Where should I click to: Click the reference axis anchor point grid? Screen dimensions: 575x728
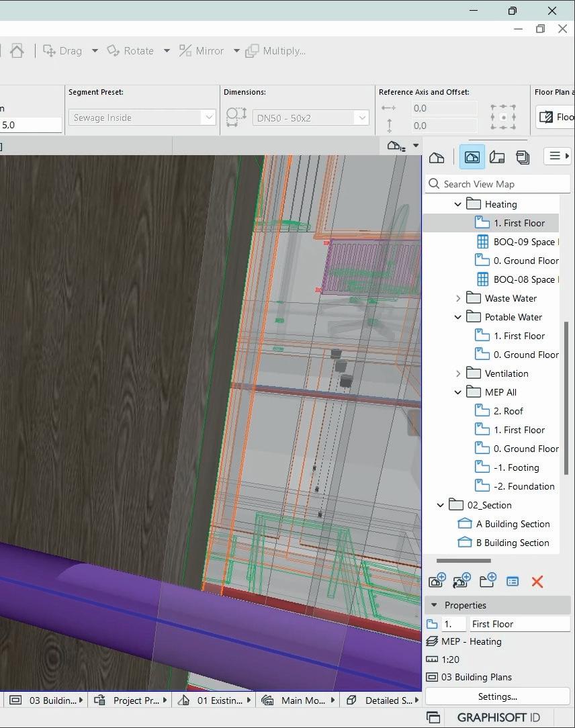click(x=503, y=117)
